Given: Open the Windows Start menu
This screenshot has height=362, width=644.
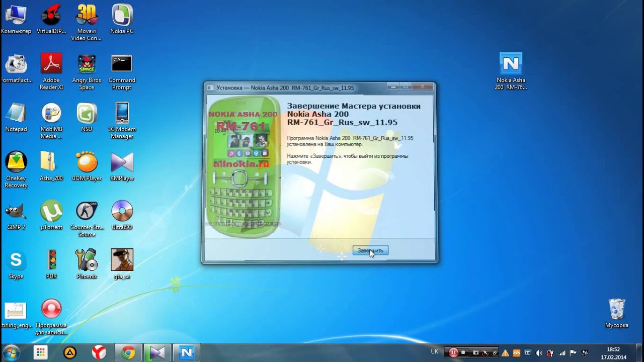Looking at the screenshot, I should (12, 353).
